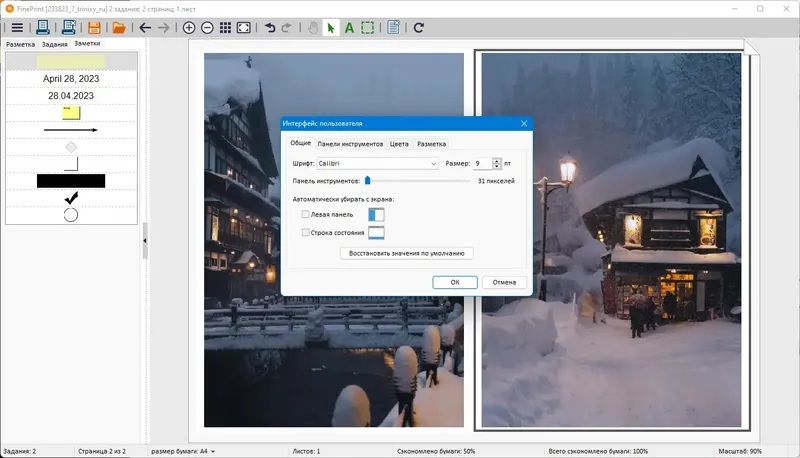
Task: Switch to the Цвета tab
Action: tap(399, 144)
